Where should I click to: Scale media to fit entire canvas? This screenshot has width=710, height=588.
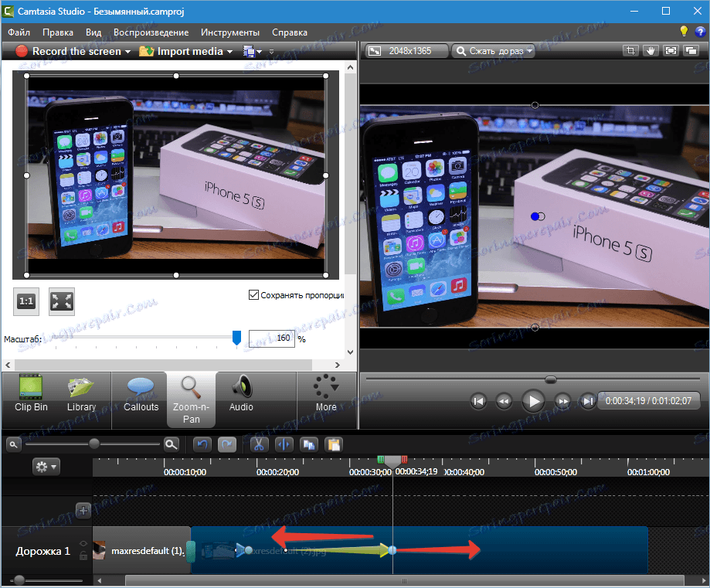pyautogui.click(x=62, y=301)
